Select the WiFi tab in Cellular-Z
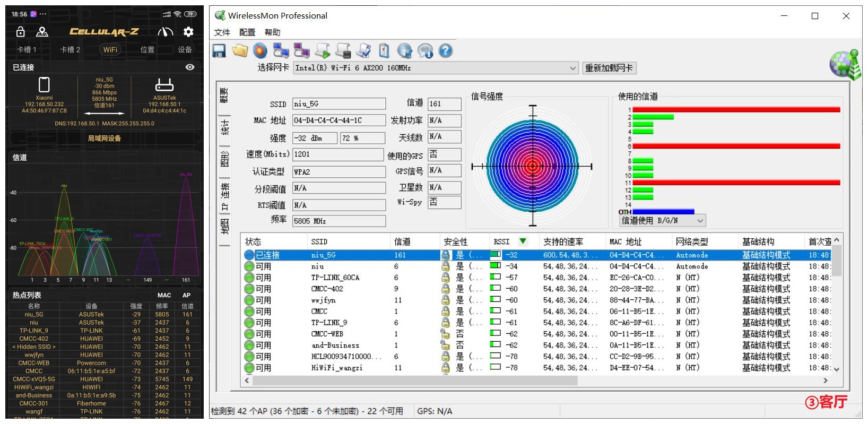Image resolution: width=868 pixels, height=424 pixels. [110, 49]
